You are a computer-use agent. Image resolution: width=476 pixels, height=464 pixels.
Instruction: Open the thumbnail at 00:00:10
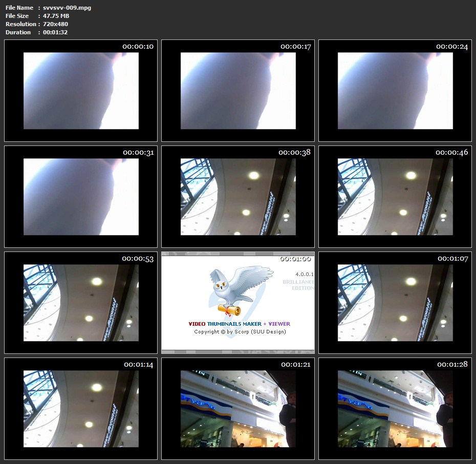click(x=81, y=91)
